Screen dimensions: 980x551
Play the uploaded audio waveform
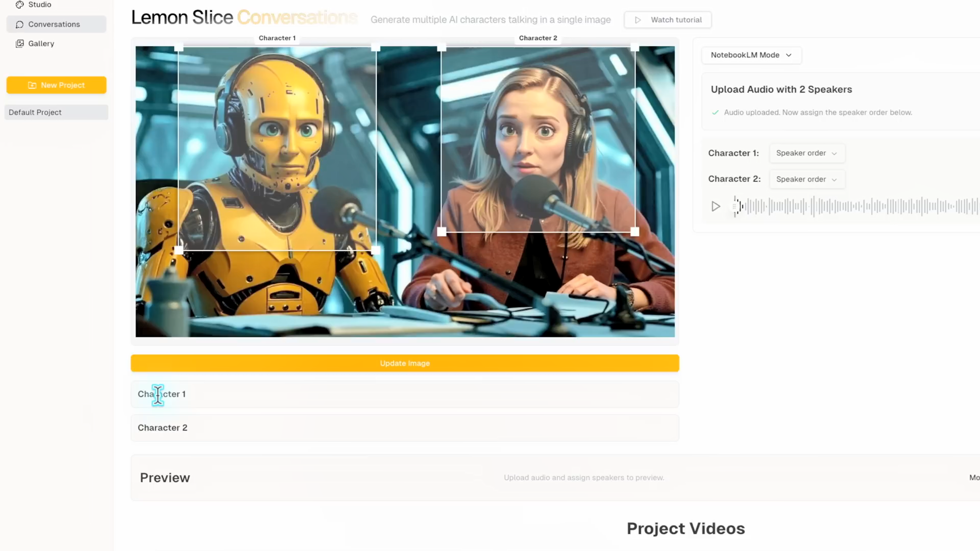click(716, 207)
